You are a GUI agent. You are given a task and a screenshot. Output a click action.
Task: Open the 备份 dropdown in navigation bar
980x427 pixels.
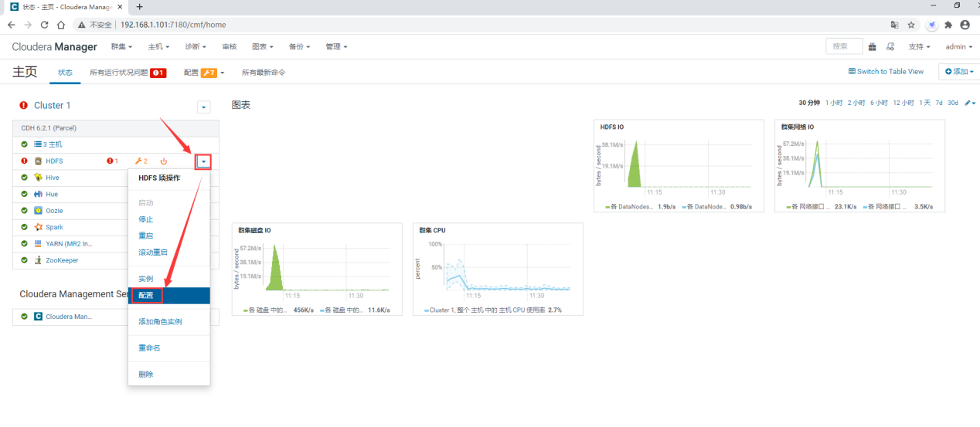tap(299, 47)
